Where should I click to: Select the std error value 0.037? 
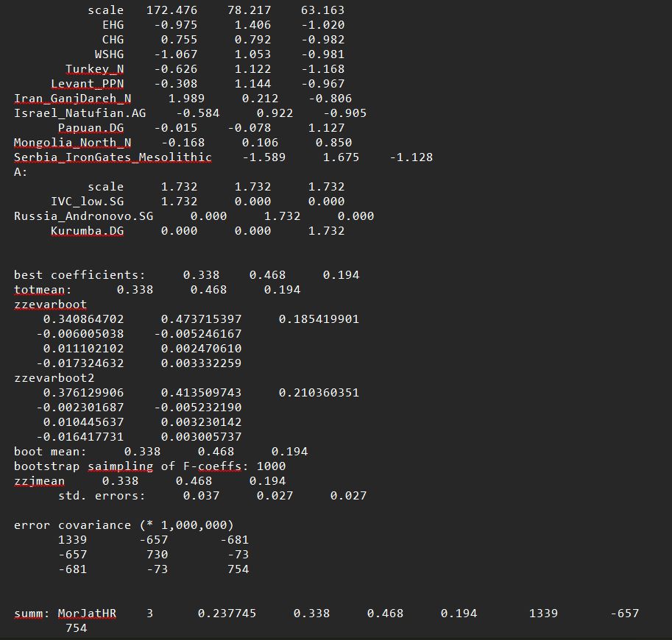pyautogui.click(x=202, y=496)
